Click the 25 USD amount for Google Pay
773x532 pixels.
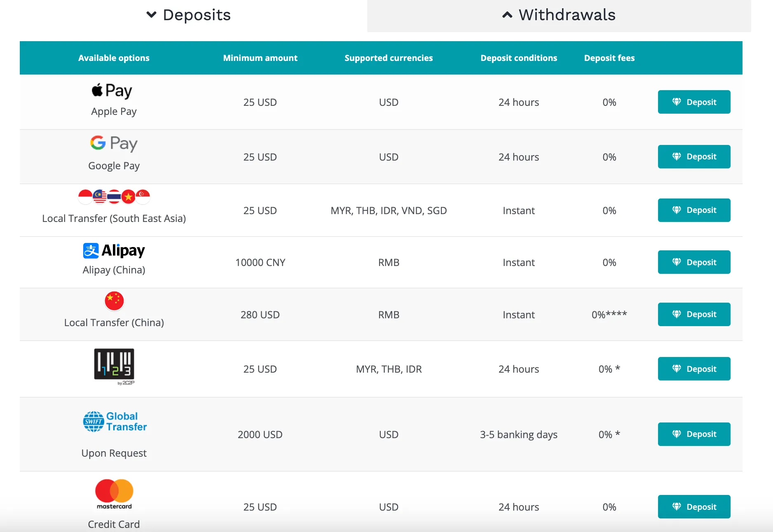[x=260, y=157]
